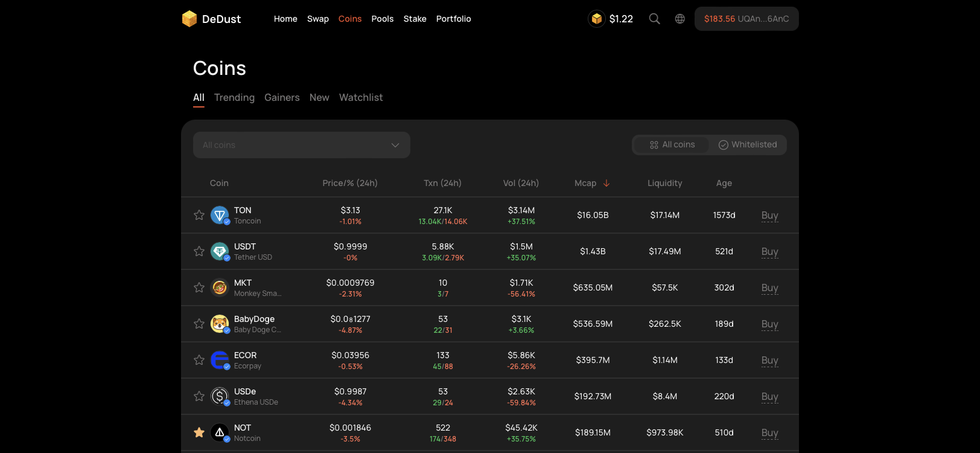Image resolution: width=980 pixels, height=453 pixels.
Task: Click the Monkey MKT coin logo
Action: click(220, 288)
